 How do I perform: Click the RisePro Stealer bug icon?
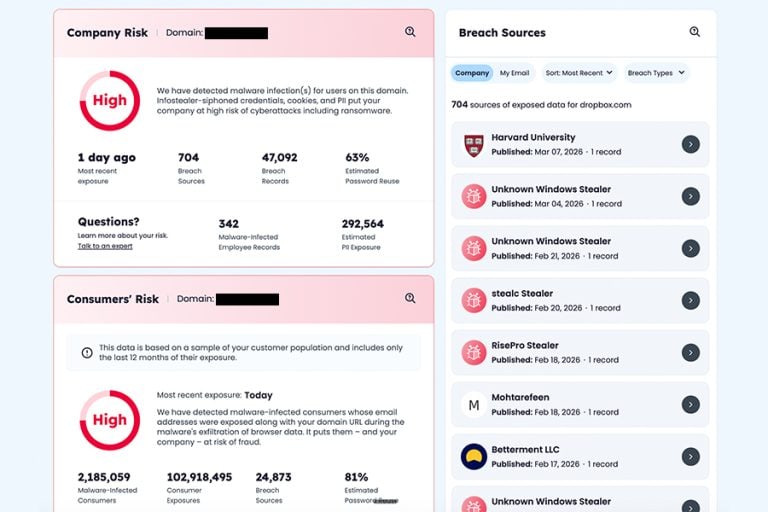474,353
